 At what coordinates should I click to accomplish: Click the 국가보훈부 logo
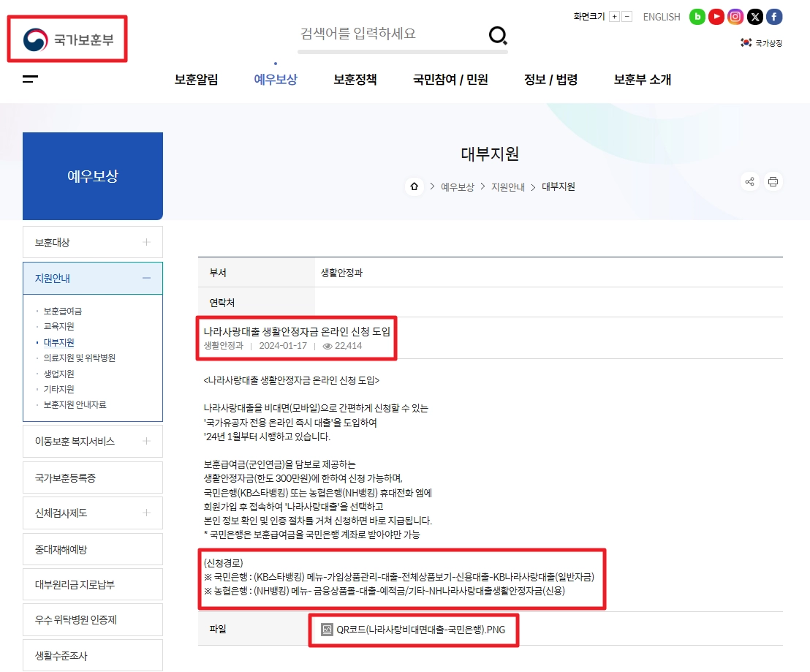pyautogui.click(x=68, y=39)
